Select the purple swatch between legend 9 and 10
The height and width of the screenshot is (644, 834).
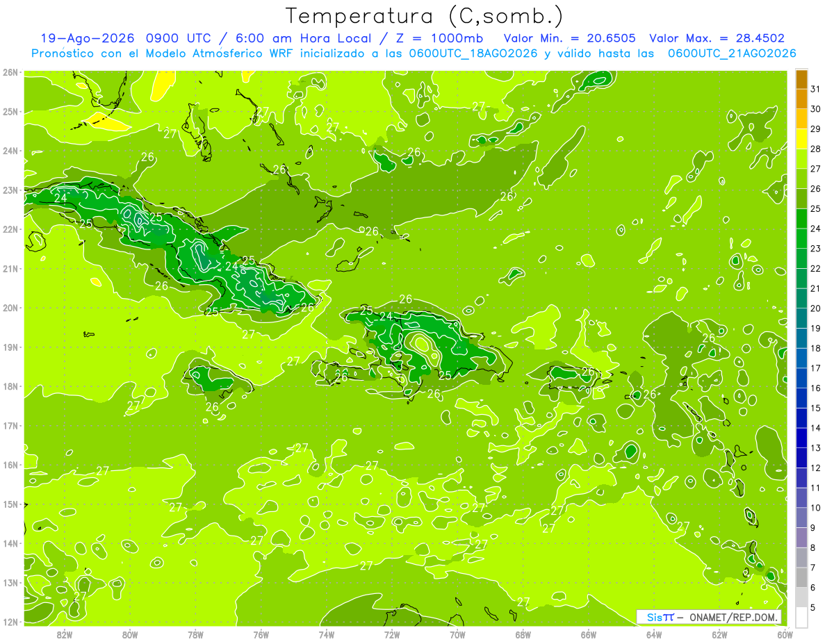pos(801,518)
